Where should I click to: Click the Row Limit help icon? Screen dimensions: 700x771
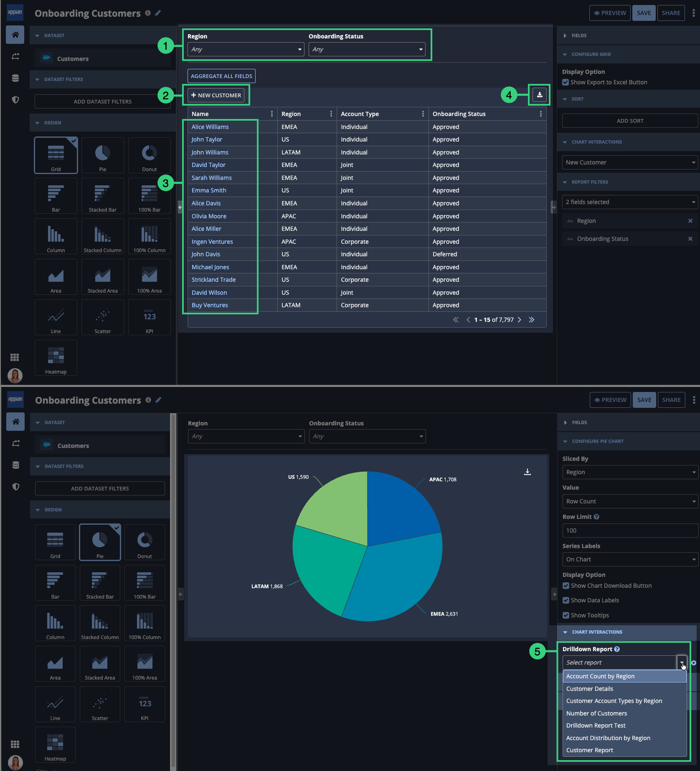click(596, 517)
